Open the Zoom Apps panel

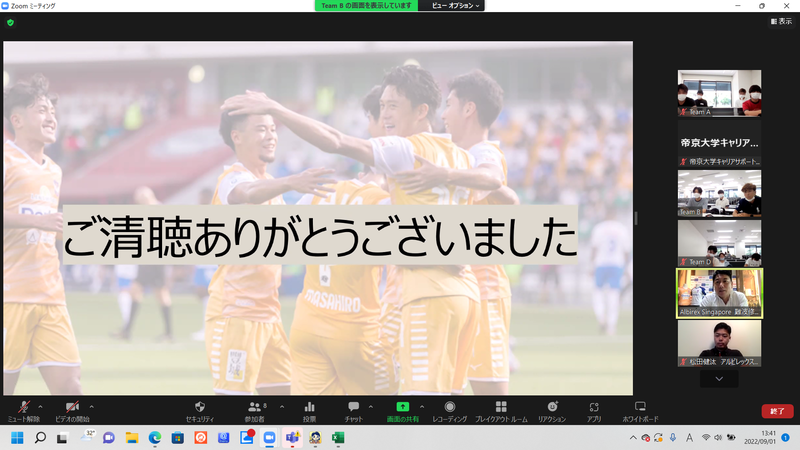point(594,409)
